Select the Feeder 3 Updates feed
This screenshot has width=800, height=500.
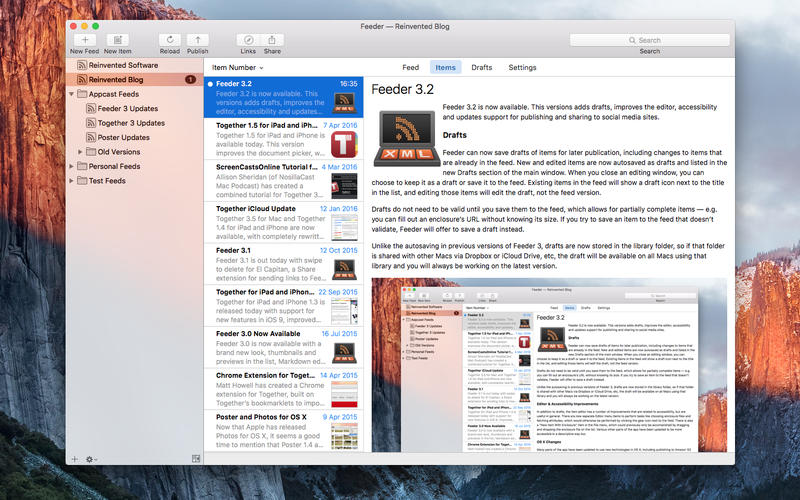click(x=135, y=109)
